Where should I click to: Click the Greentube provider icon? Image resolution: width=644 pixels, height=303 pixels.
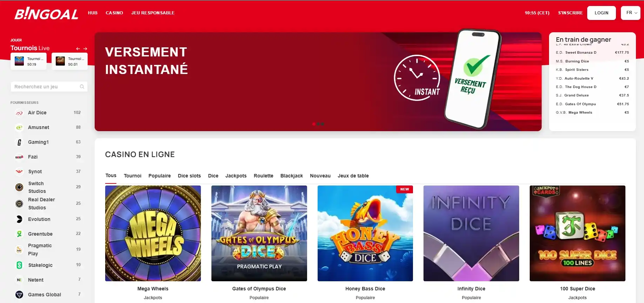coord(19,234)
